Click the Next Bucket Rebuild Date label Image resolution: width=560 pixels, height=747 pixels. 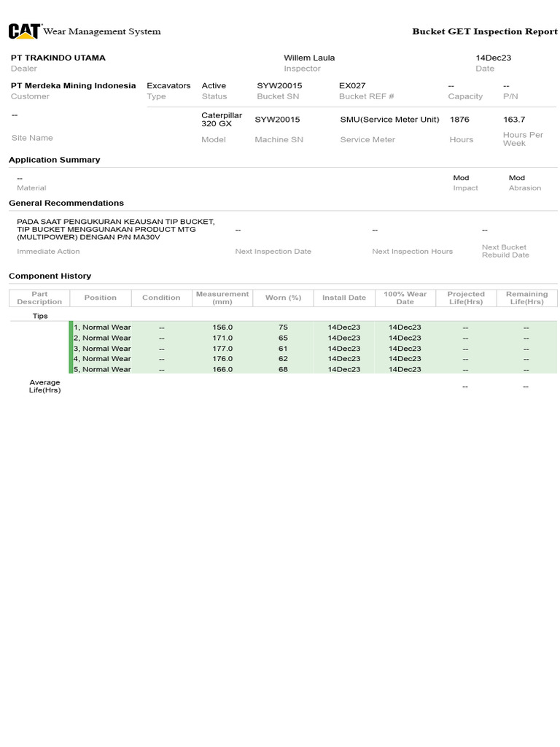click(505, 251)
